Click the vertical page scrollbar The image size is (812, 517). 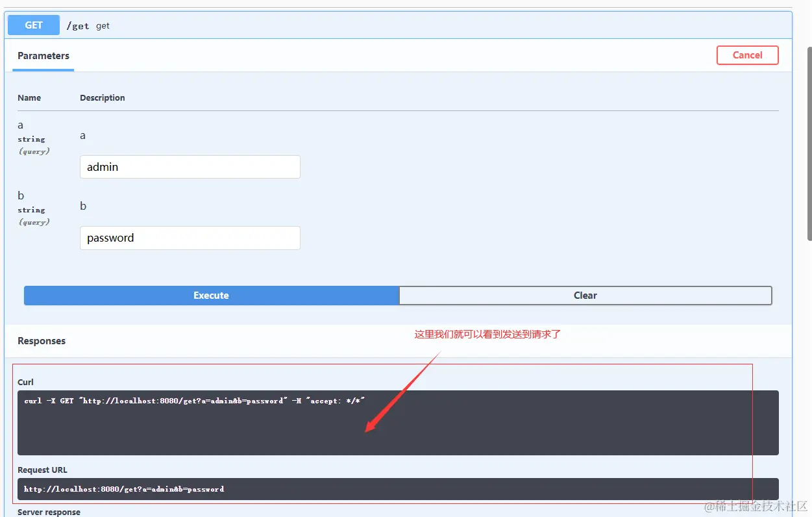click(x=809, y=143)
